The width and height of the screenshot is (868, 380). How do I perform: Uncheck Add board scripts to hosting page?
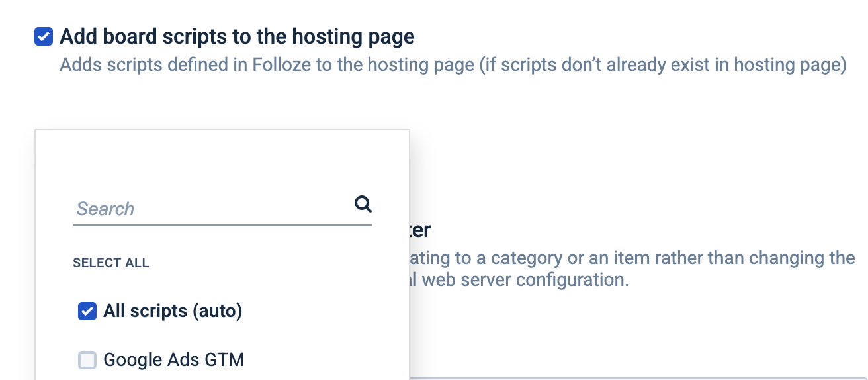click(x=44, y=37)
